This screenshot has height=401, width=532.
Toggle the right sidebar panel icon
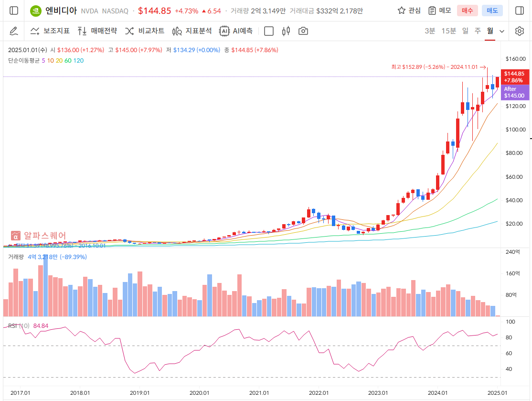pyautogui.click(x=520, y=11)
